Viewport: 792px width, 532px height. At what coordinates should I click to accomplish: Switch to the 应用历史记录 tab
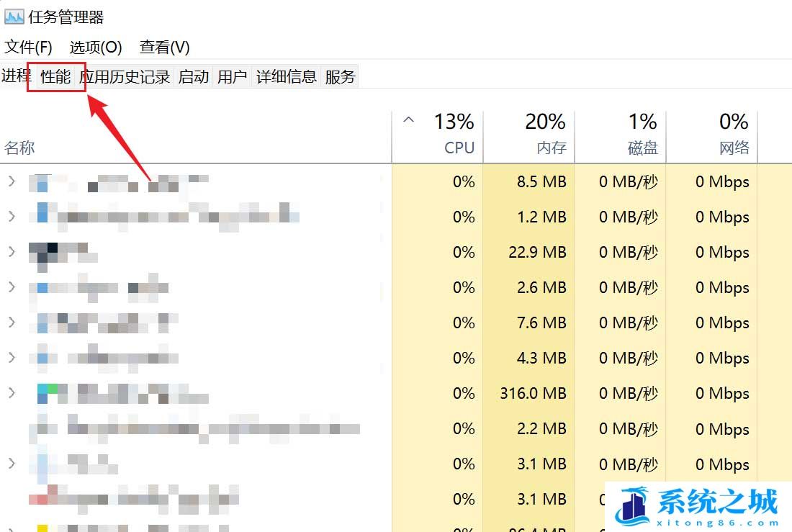click(x=125, y=77)
